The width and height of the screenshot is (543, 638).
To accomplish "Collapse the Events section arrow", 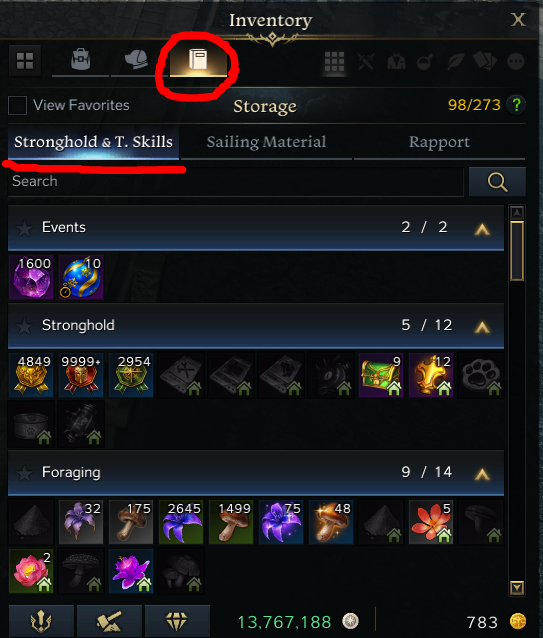I will click(482, 229).
